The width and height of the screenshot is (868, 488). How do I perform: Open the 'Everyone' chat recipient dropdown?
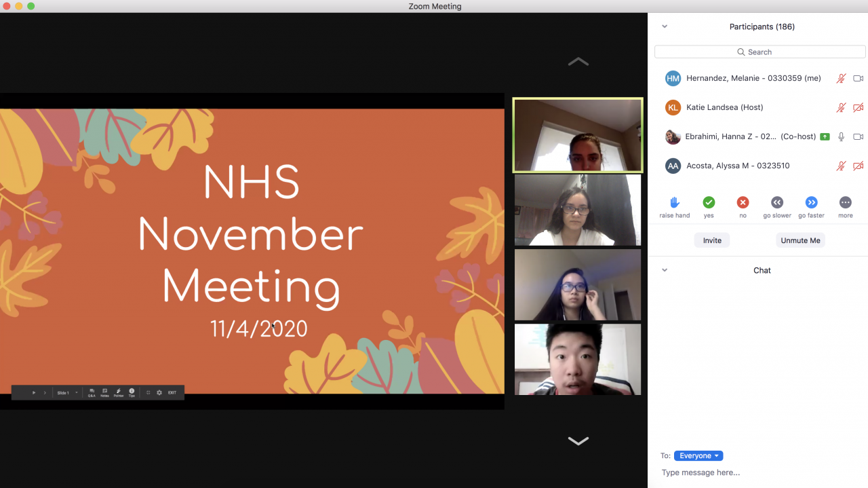(x=698, y=455)
